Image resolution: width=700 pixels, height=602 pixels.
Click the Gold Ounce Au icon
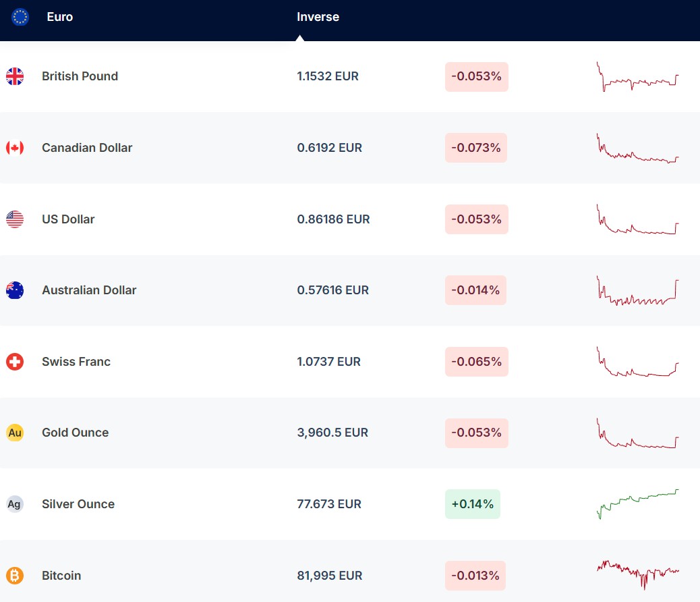pyautogui.click(x=15, y=433)
